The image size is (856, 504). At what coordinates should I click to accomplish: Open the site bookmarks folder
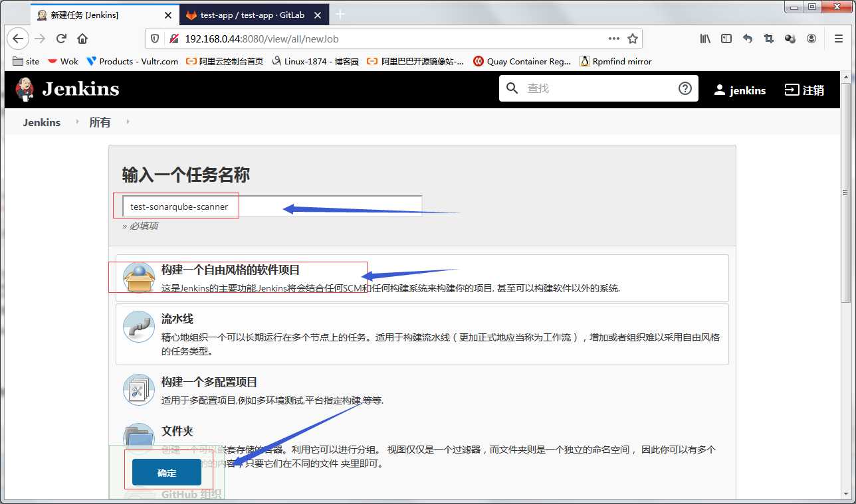27,61
